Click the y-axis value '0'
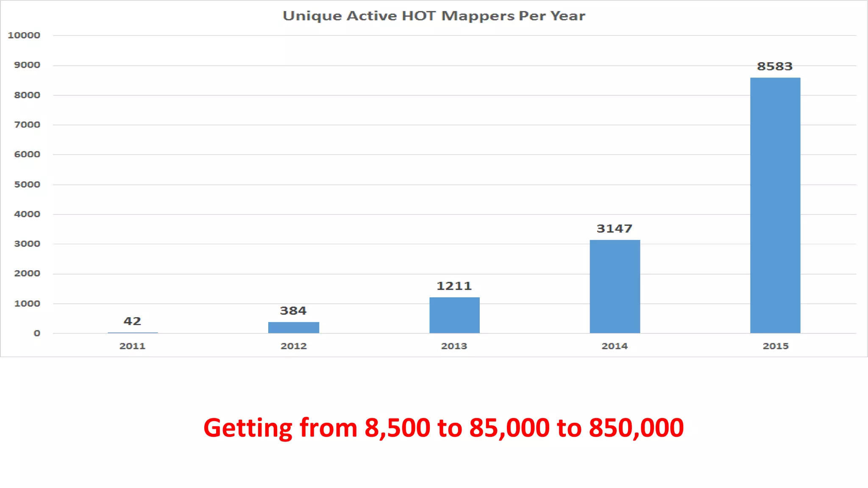The width and height of the screenshot is (868, 488). (x=37, y=333)
